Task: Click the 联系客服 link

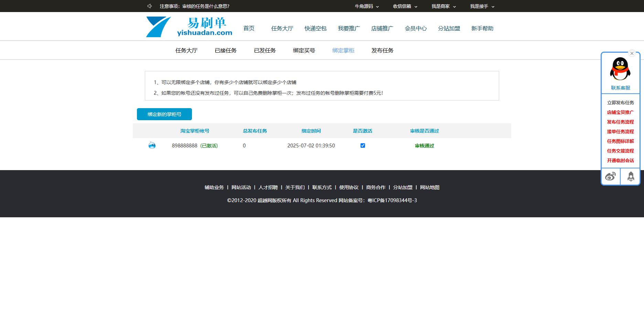Action: 620,88
